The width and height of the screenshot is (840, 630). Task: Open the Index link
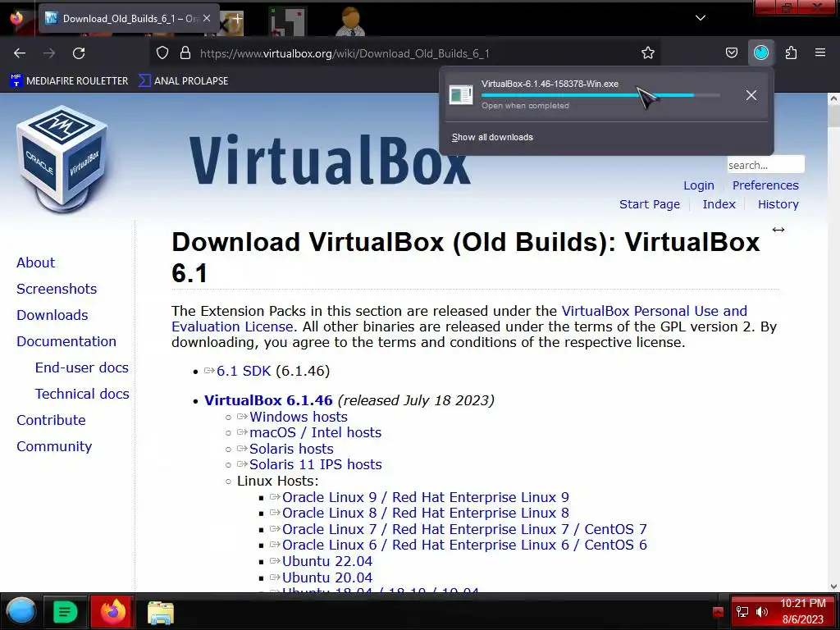[719, 204]
